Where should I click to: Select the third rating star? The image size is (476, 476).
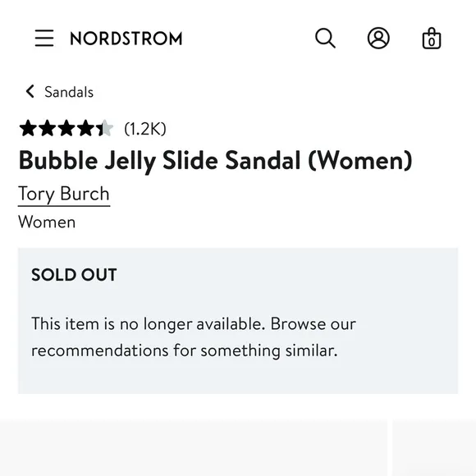point(66,128)
